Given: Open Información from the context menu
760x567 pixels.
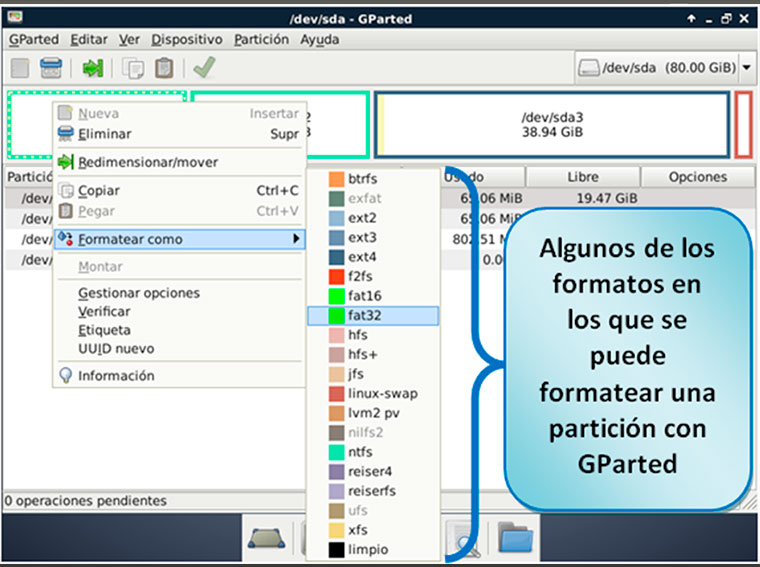Looking at the screenshot, I should (179, 376).
